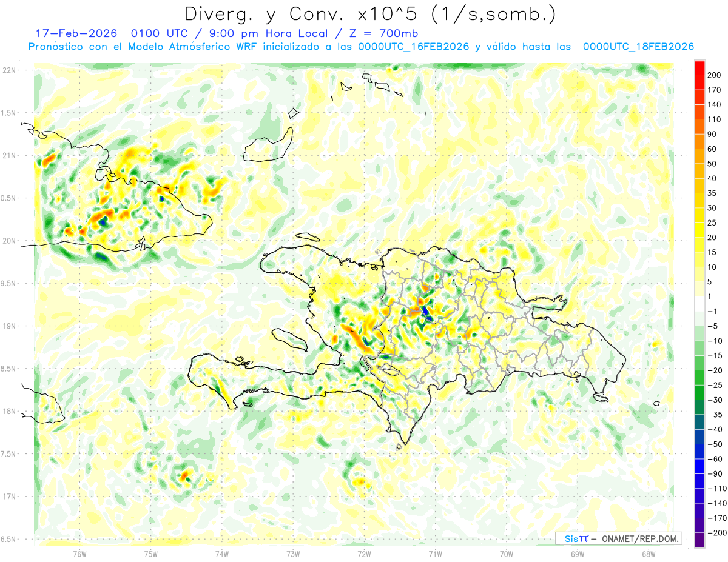Click the 20N latitude axis label
Viewport: 728px width, 562px height.
[x=10, y=241]
